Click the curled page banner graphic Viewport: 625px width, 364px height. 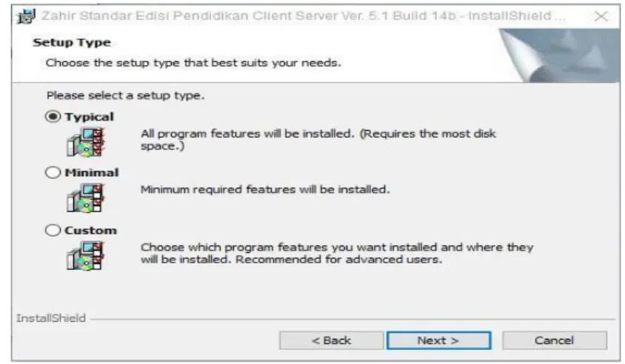coord(559,55)
